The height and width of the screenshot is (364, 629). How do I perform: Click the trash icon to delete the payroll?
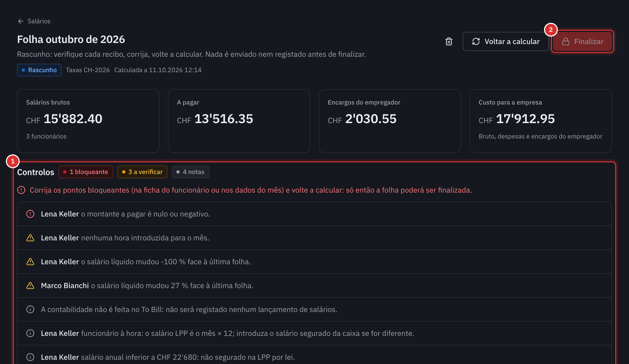pos(449,41)
